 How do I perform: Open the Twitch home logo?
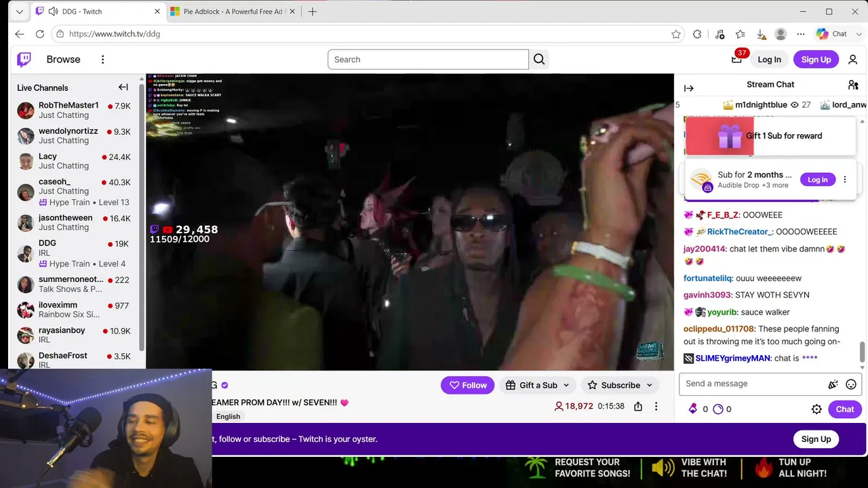coord(24,60)
